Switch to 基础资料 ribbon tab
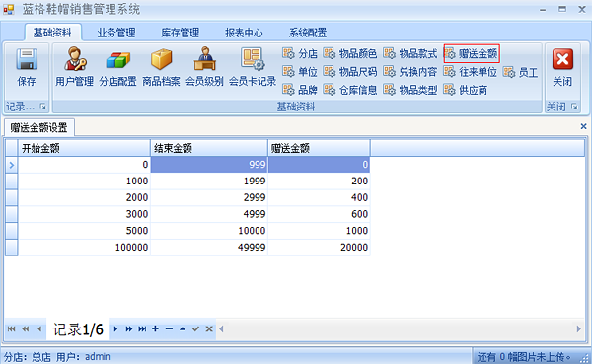This screenshot has height=364, width=592. click(52, 33)
